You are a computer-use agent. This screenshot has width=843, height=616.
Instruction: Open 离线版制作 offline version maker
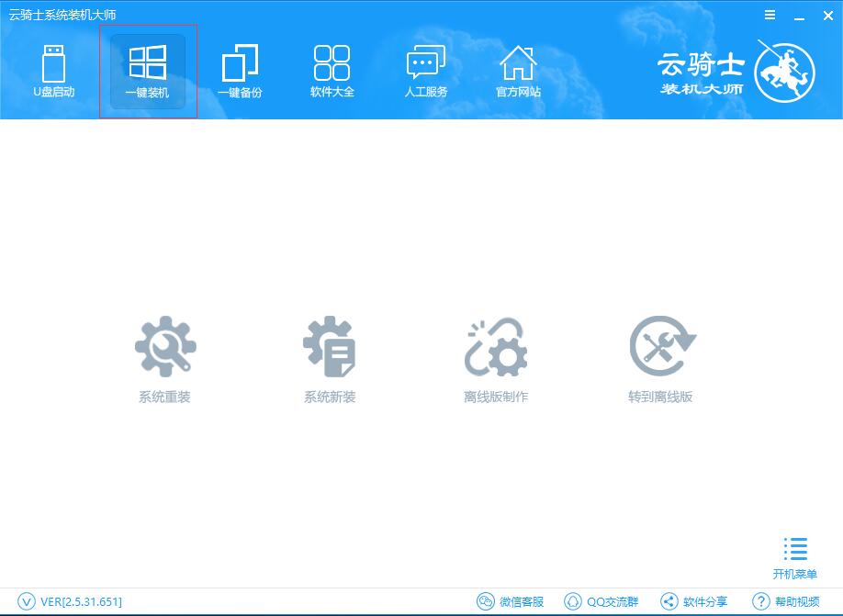tap(496, 359)
